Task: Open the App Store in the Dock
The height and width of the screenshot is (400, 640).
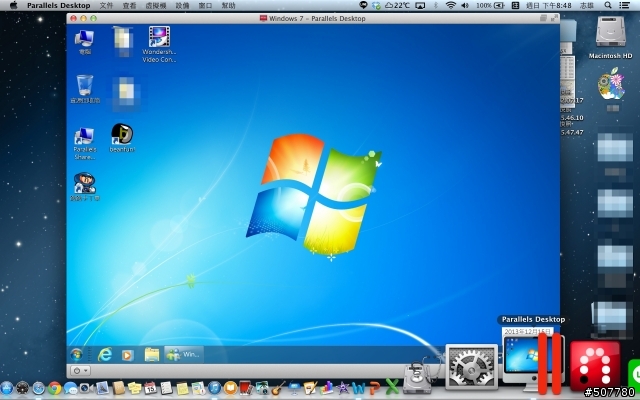Action: click(5, 388)
